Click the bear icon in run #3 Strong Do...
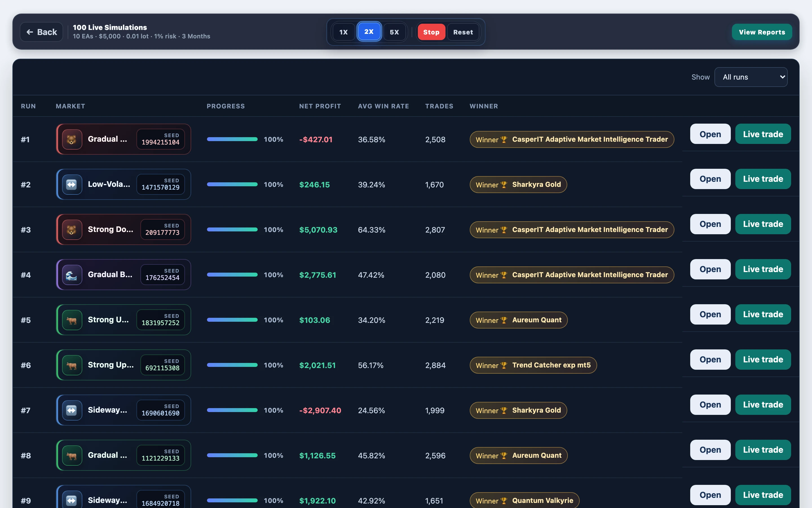Screen dimensions: 812x508 click(x=72, y=229)
